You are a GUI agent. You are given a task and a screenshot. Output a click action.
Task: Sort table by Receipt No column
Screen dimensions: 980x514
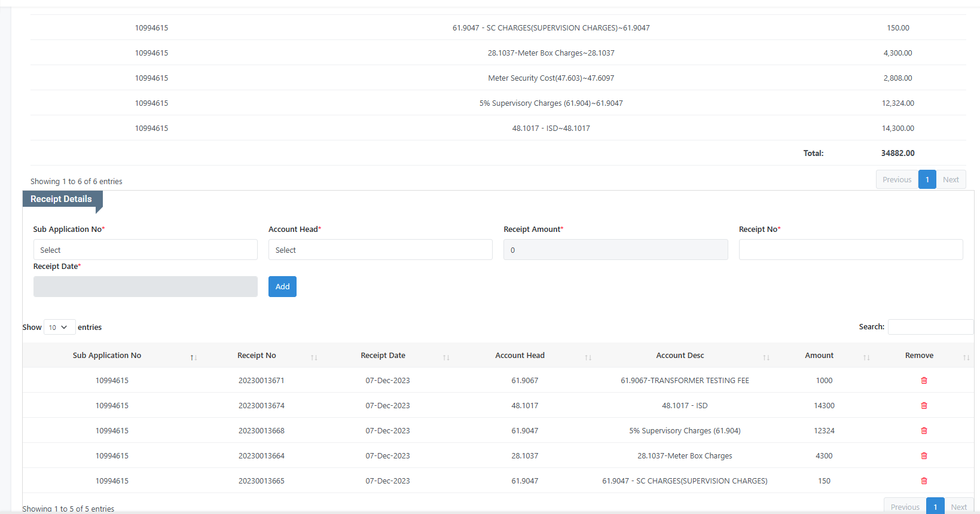(314, 357)
